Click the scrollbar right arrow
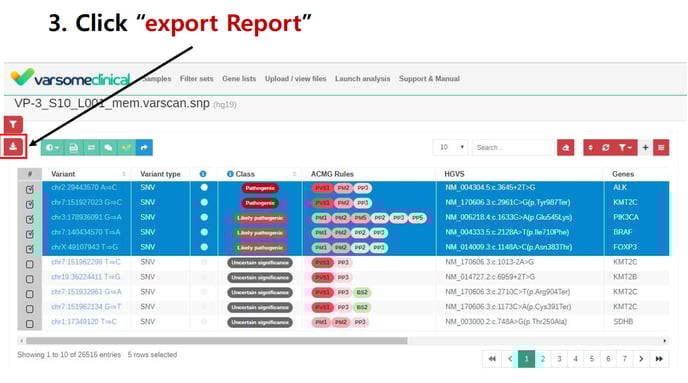The width and height of the screenshot is (688, 383). pos(665,341)
